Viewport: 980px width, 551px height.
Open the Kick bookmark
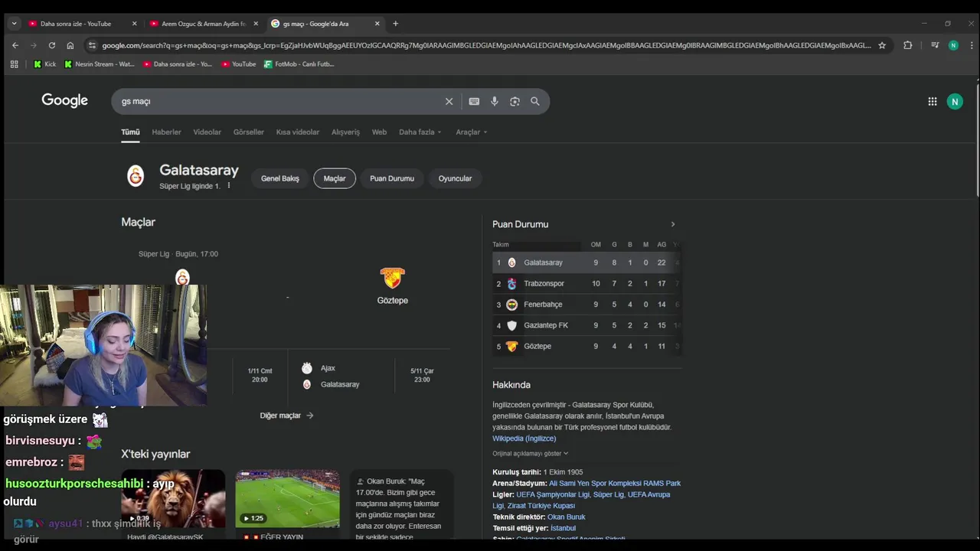[44, 64]
